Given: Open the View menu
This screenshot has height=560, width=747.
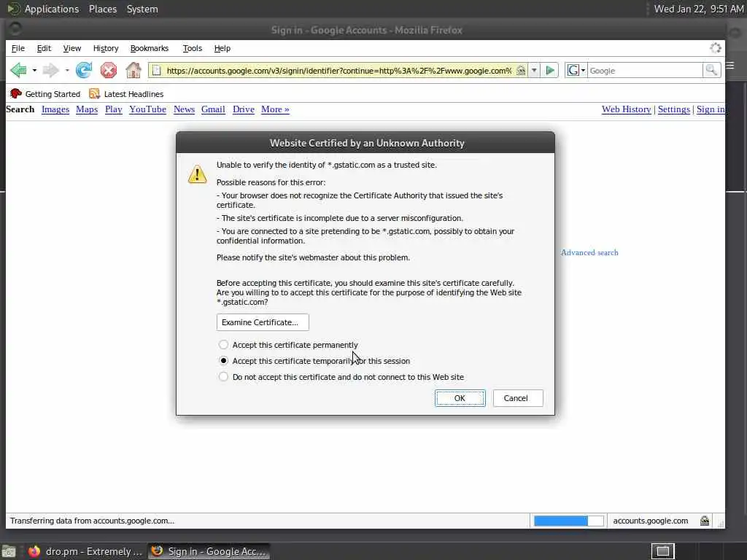Looking at the screenshot, I should (x=72, y=48).
